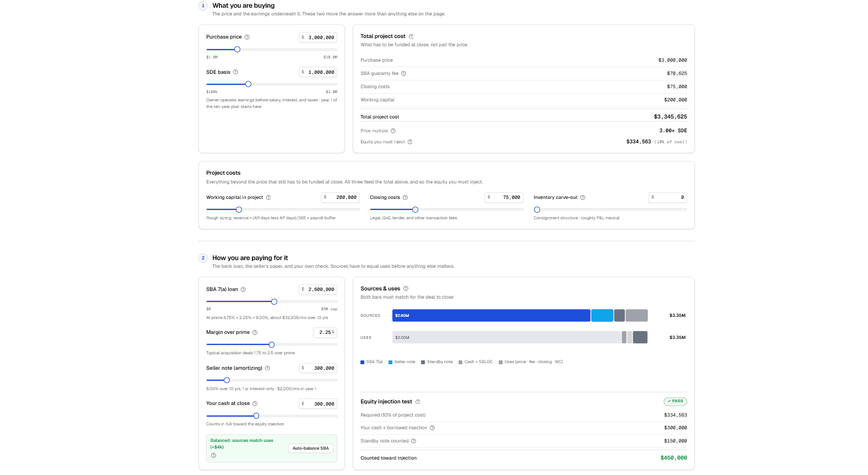868x475 pixels.
Task: Click the Purchase price slider handle
Action: point(237,50)
